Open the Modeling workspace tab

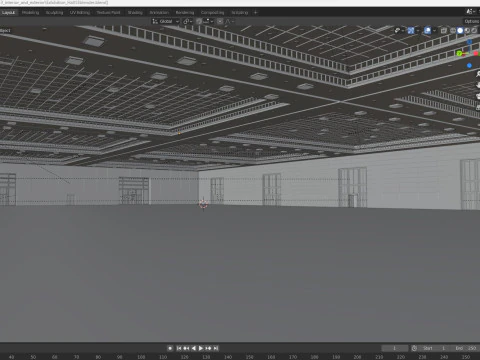pyautogui.click(x=30, y=13)
